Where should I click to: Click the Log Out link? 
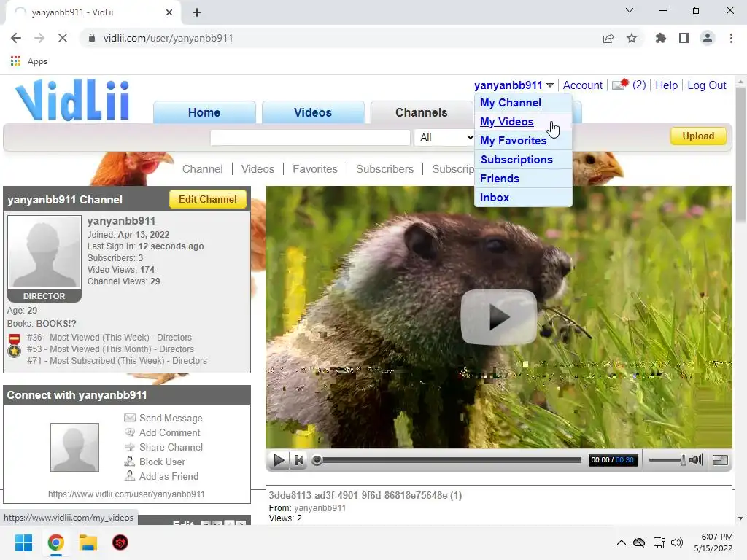click(706, 85)
